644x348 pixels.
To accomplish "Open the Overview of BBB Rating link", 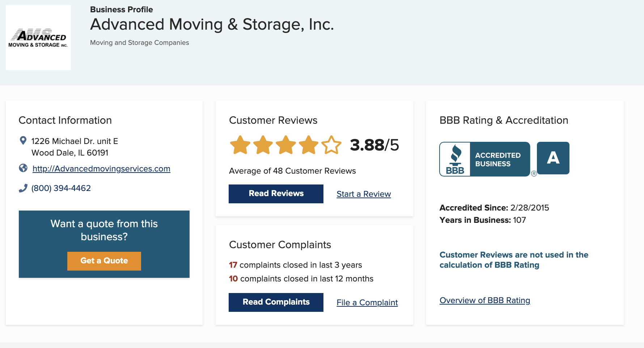I will pyautogui.click(x=485, y=300).
